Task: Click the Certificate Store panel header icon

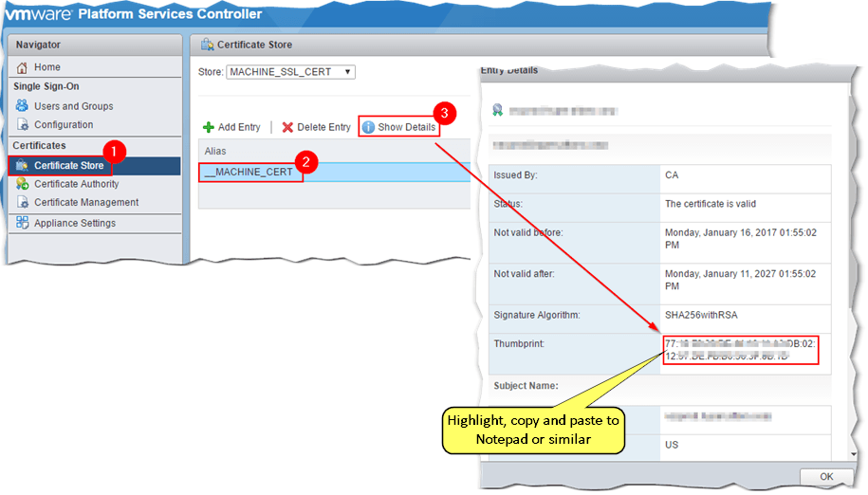Action: [x=207, y=45]
